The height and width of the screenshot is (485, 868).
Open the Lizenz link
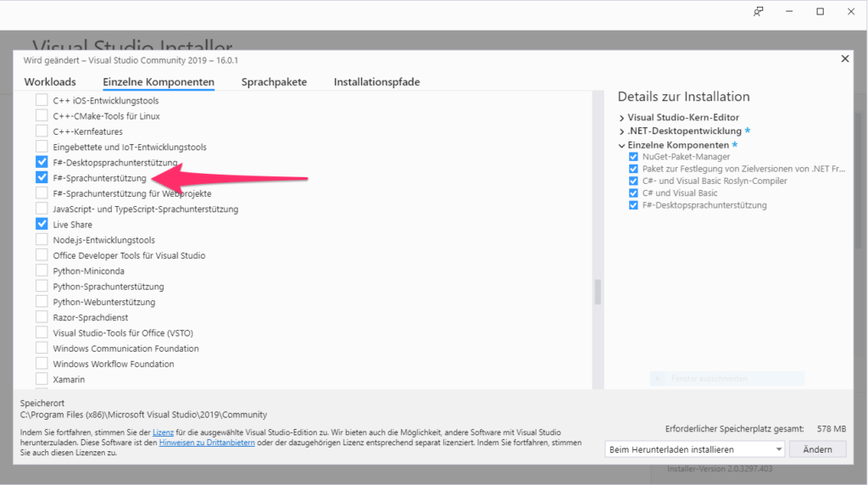click(x=163, y=432)
